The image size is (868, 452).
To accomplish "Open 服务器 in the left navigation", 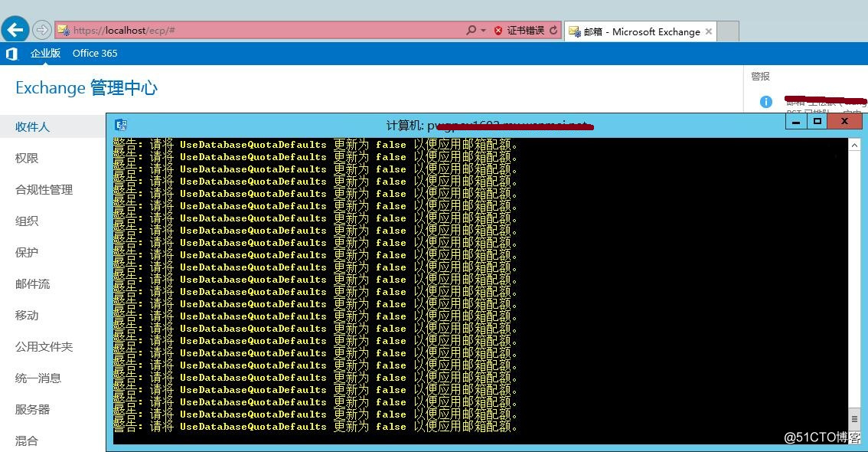I will coord(32,409).
